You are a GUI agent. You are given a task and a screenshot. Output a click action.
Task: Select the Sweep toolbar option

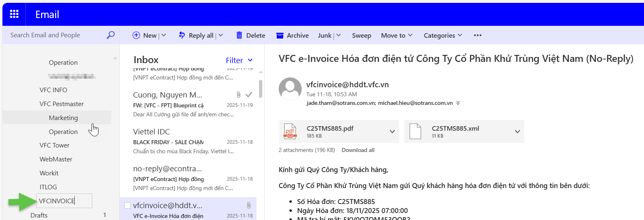click(361, 35)
